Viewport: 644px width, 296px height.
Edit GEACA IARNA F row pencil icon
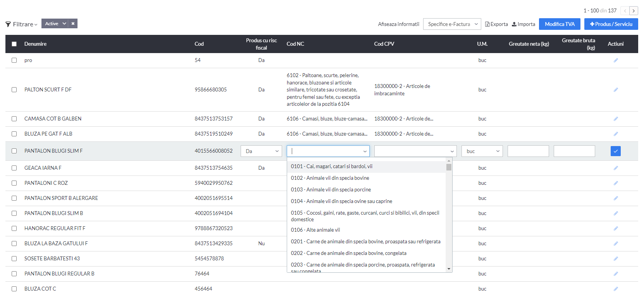click(x=615, y=168)
